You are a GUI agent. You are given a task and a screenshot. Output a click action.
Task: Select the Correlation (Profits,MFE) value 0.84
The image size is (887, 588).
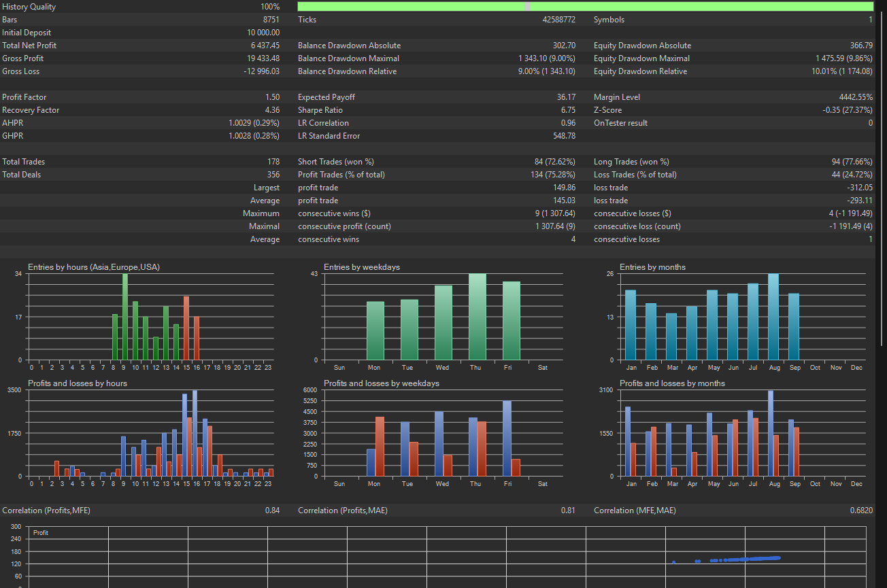272,511
